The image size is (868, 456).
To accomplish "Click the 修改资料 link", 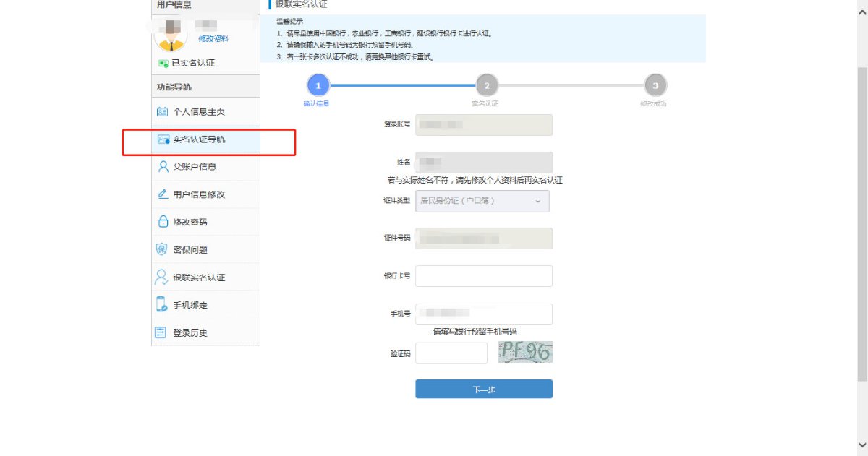I will click(x=213, y=38).
